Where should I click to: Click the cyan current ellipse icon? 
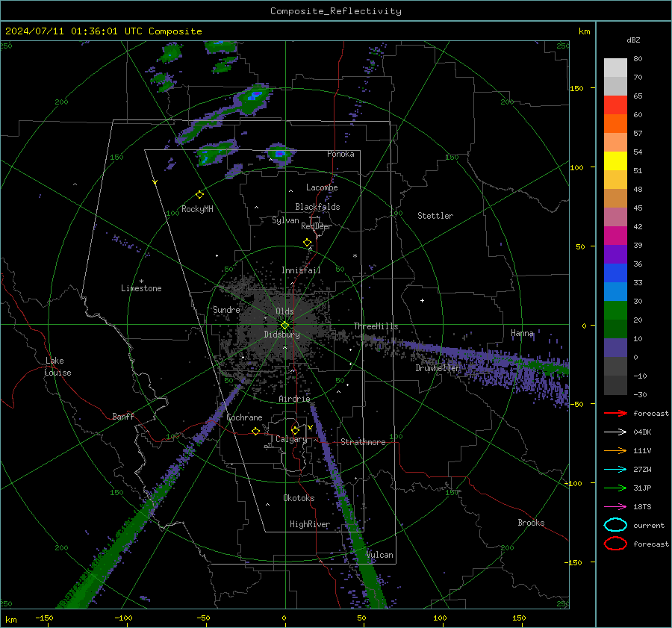pos(615,525)
